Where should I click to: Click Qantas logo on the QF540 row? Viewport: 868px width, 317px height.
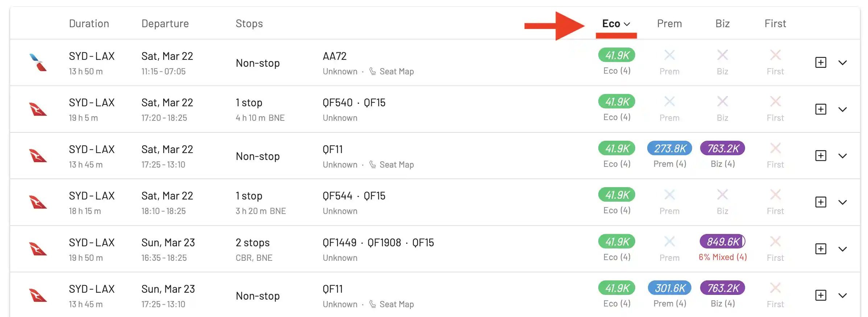point(38,109)
